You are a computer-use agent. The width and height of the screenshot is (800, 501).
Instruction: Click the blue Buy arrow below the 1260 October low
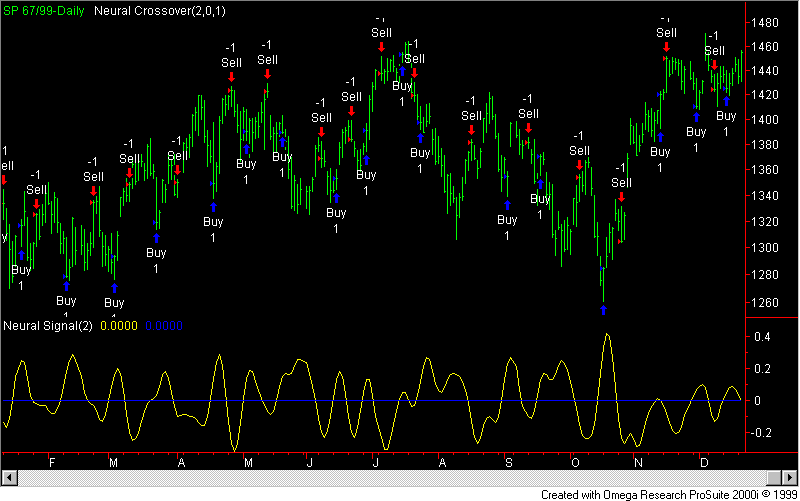(603, 310)
